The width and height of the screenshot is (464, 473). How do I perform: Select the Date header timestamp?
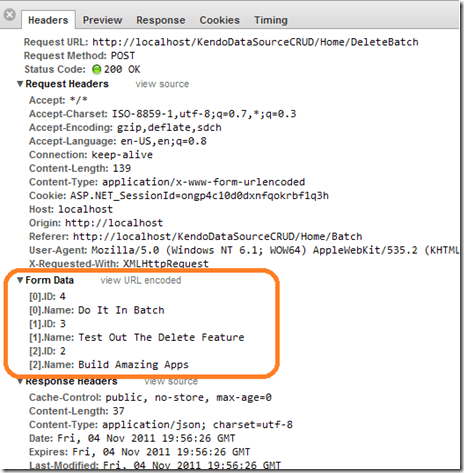tap(146, 439)
